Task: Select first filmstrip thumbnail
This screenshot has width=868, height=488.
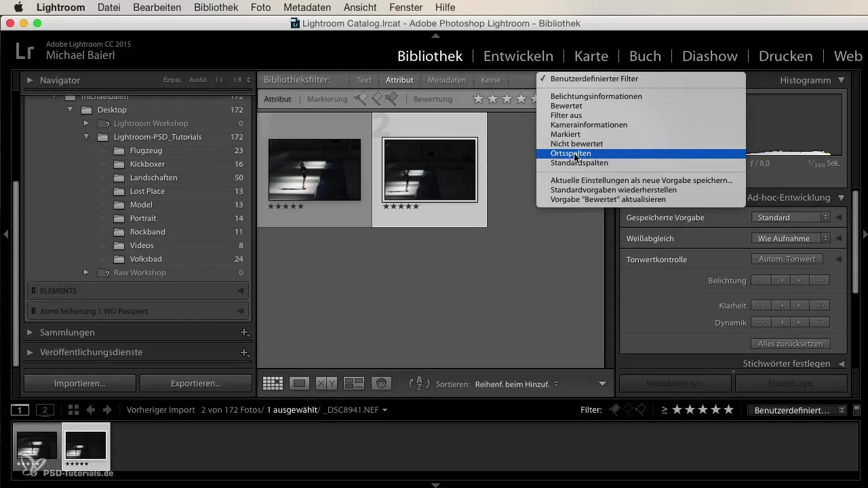Action: coord(37,446)
